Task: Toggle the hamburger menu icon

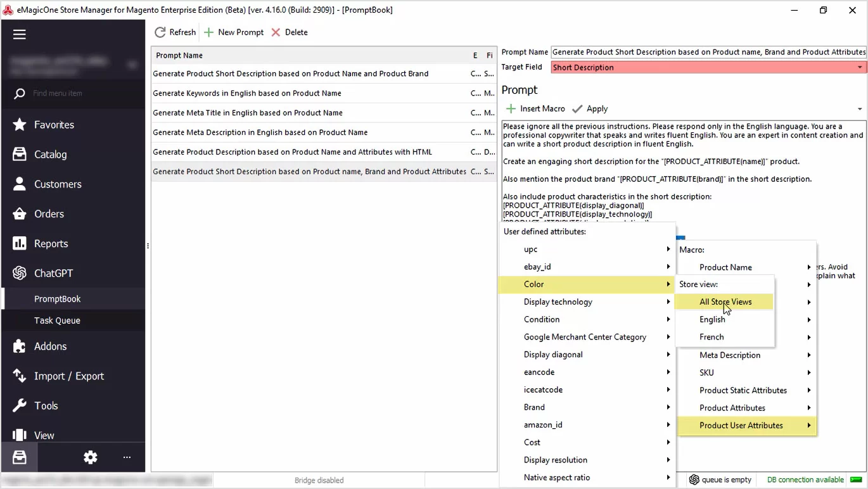Action: [20, 34]
